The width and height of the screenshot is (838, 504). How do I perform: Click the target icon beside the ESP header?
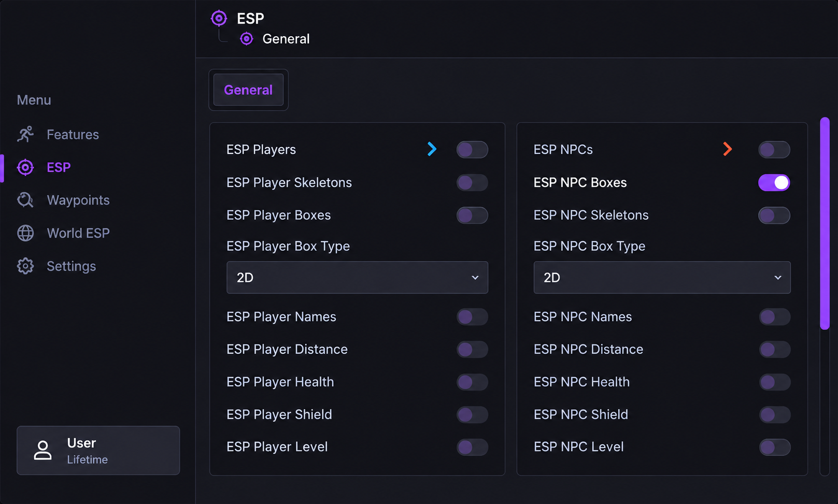click(x=219, y=18)
